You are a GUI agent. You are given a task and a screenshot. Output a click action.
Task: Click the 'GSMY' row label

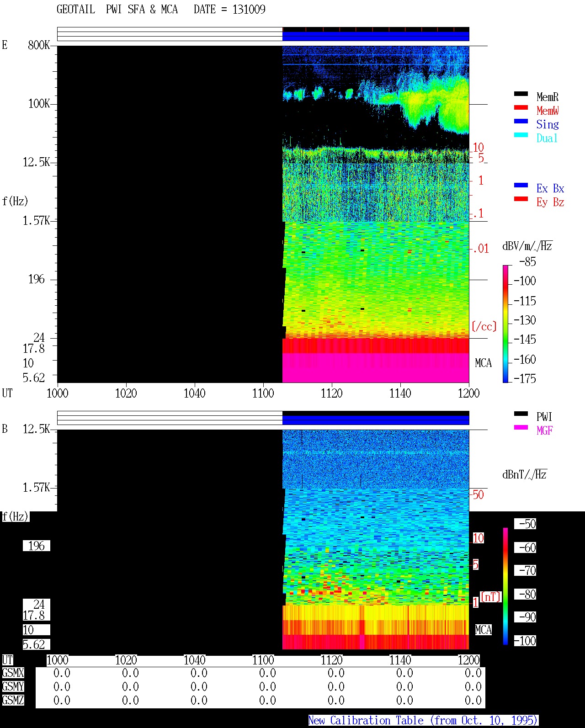click(13, 686)
